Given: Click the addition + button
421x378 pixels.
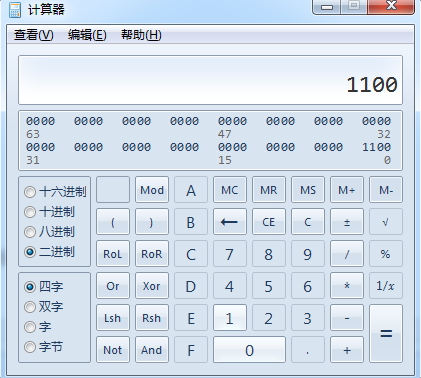Looking at the screenshot, I should pos(347,350).
